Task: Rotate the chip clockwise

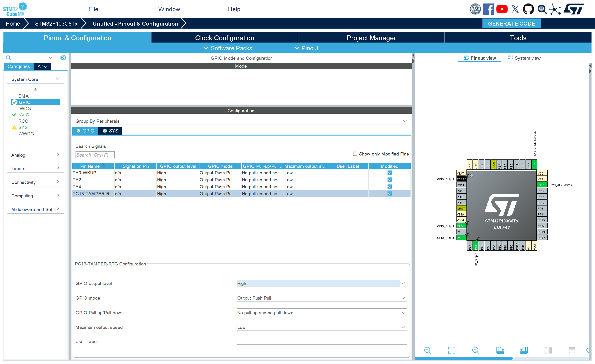Action: coord(500,350)
